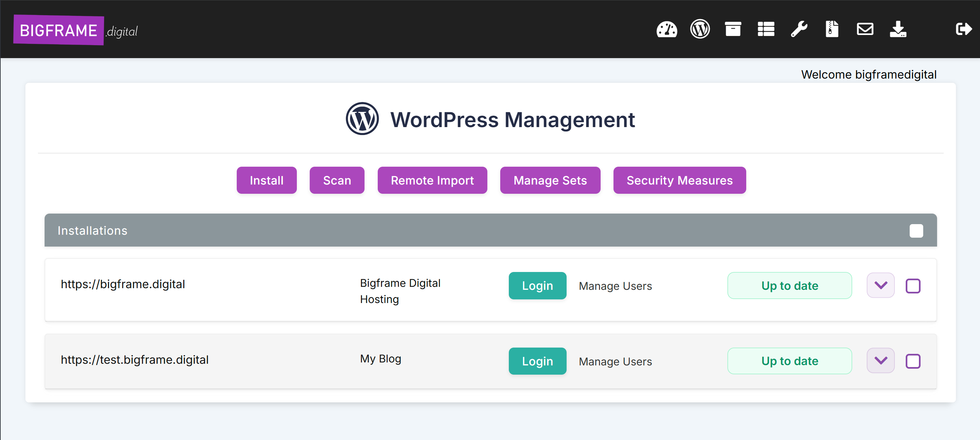The height and width of the screenshot is (440, 980).
Task: Click the Install button
Action: [x=266, y=180]
